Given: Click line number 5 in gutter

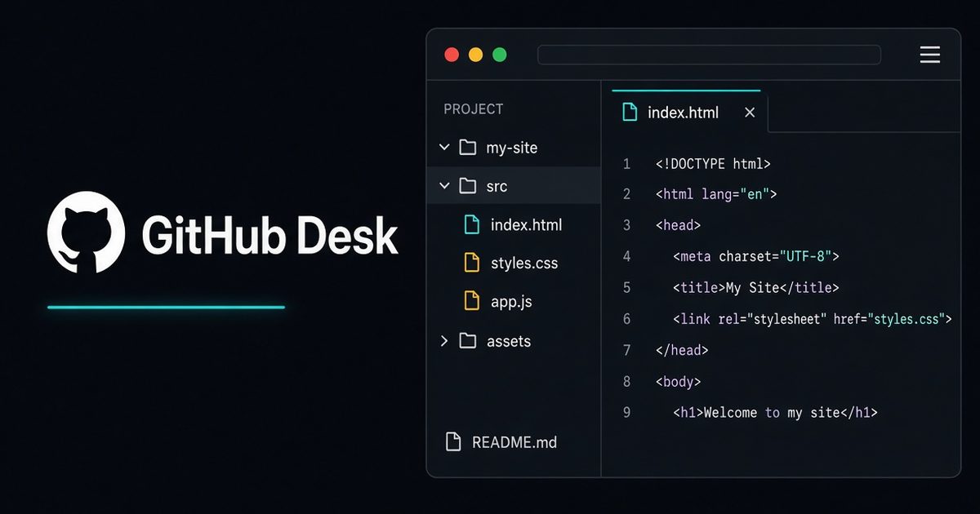Looking at the screenshot, I should point(627,287).
